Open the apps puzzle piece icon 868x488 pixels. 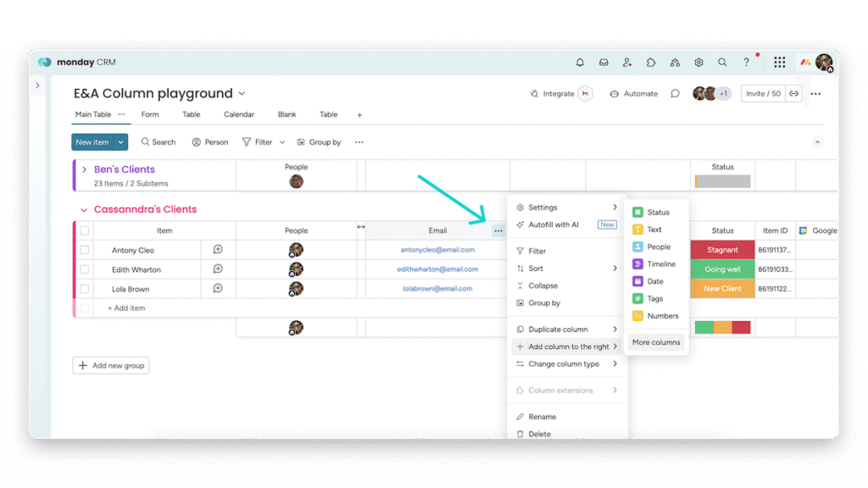(651, 63)
